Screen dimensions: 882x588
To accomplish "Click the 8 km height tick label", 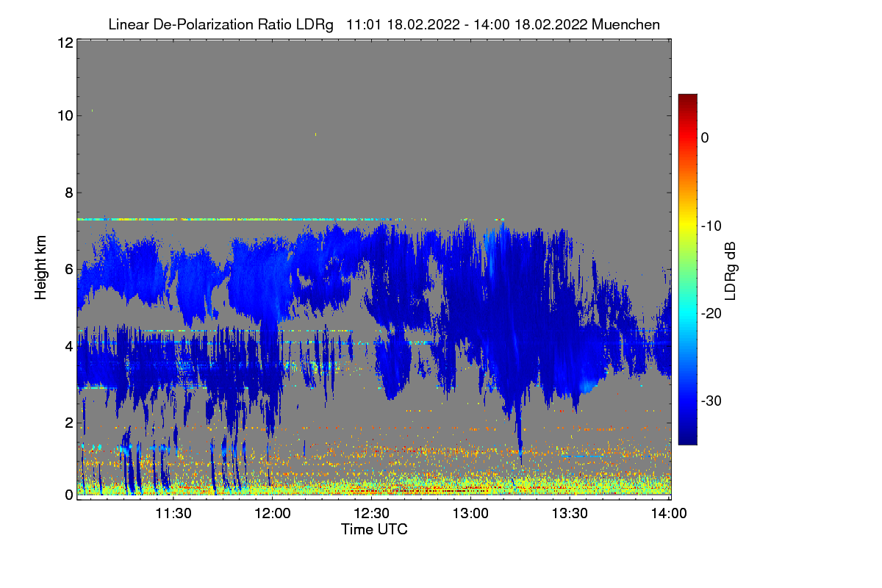I will click(x=68, y=193).
